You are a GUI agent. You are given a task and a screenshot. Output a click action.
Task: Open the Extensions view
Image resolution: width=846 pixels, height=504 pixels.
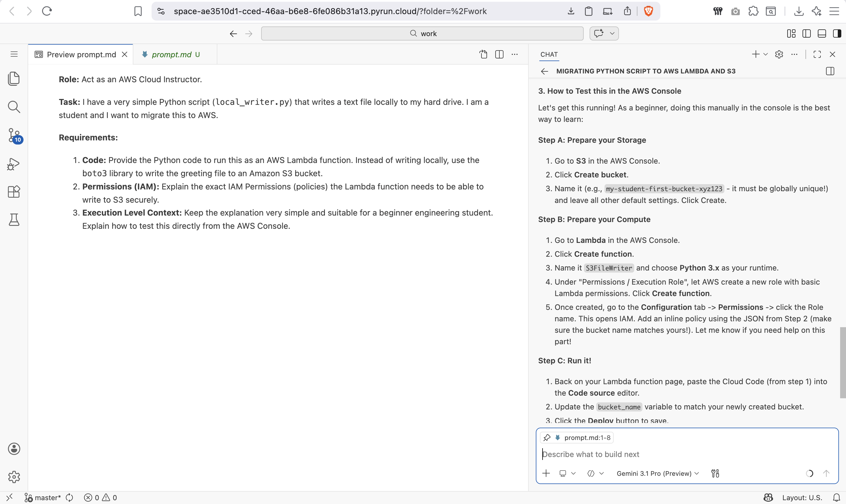(14, 192)
